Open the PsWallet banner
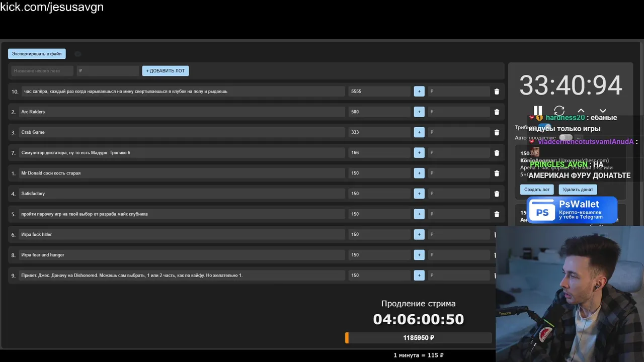The height and width of the screenshot is (362, 644). (572, 210)
